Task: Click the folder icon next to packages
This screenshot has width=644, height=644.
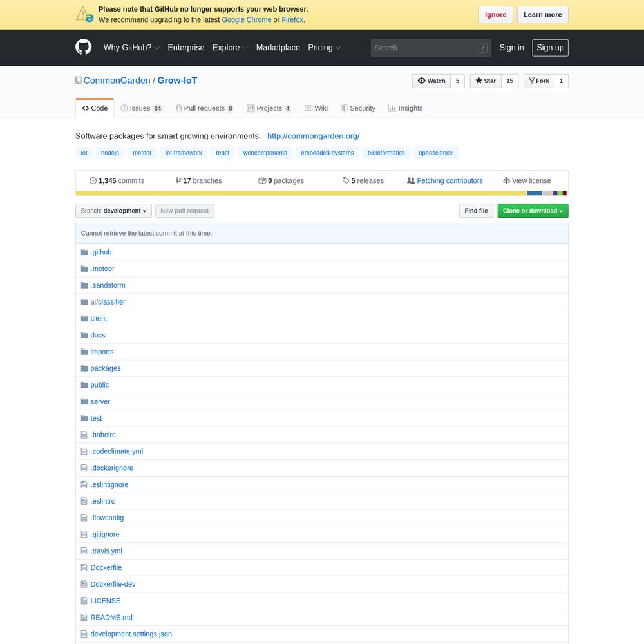Action: [84, 368]
